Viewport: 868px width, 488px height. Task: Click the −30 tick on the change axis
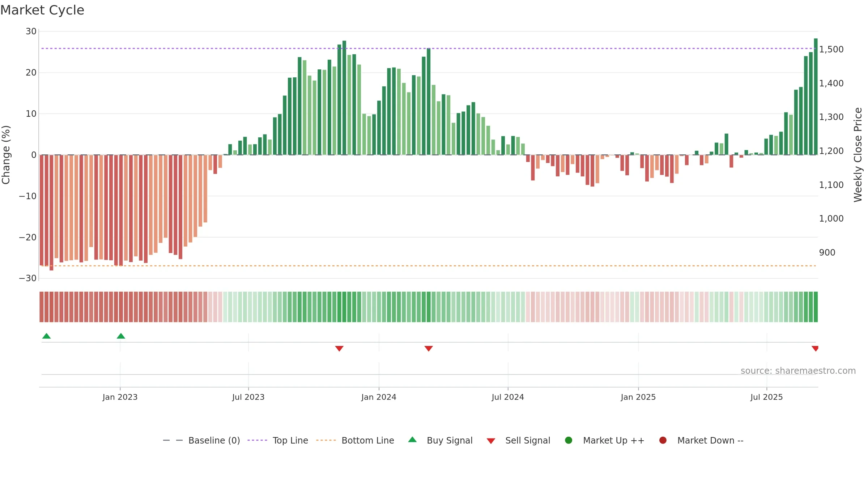click(28, 278)
